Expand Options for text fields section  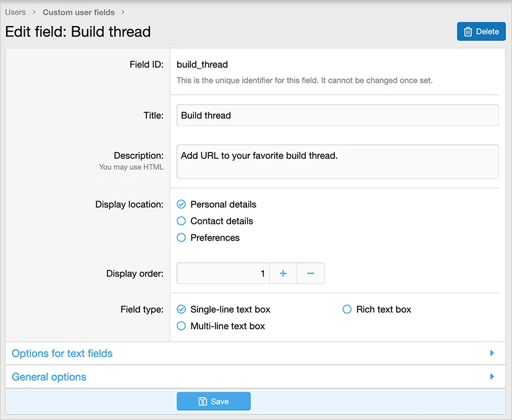coord(62,354)
